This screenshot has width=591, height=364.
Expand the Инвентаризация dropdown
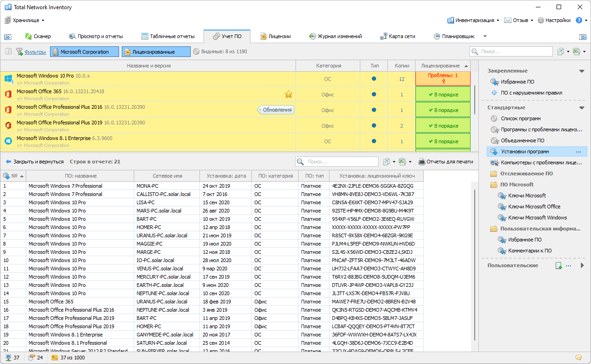click(473, 20)
